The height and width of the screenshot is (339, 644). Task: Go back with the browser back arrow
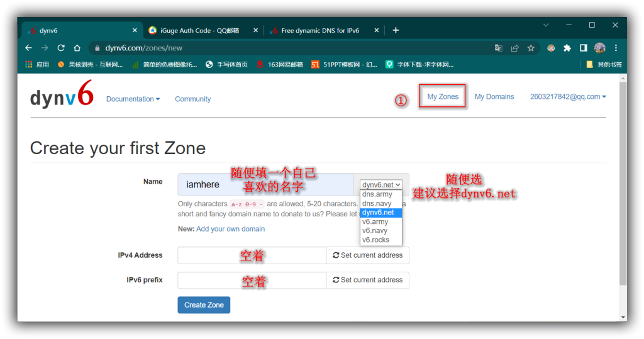(x=28, y=48)
